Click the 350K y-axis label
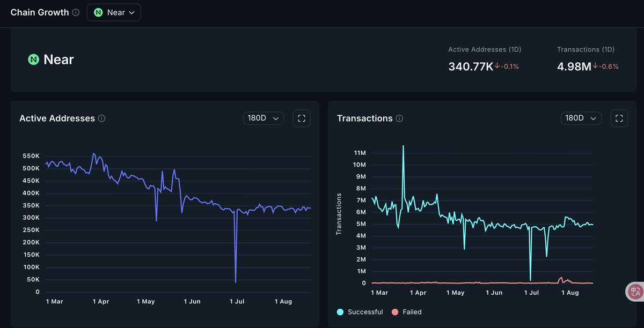Viewport: 644px width, 328px height. tap(31, 205)
